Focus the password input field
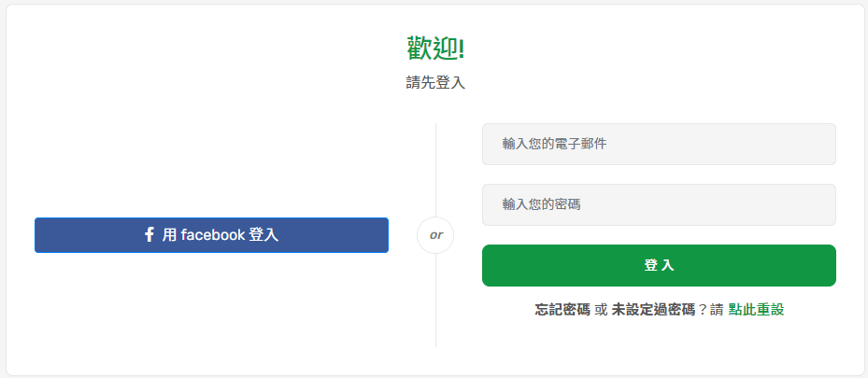 pos(659,204)
